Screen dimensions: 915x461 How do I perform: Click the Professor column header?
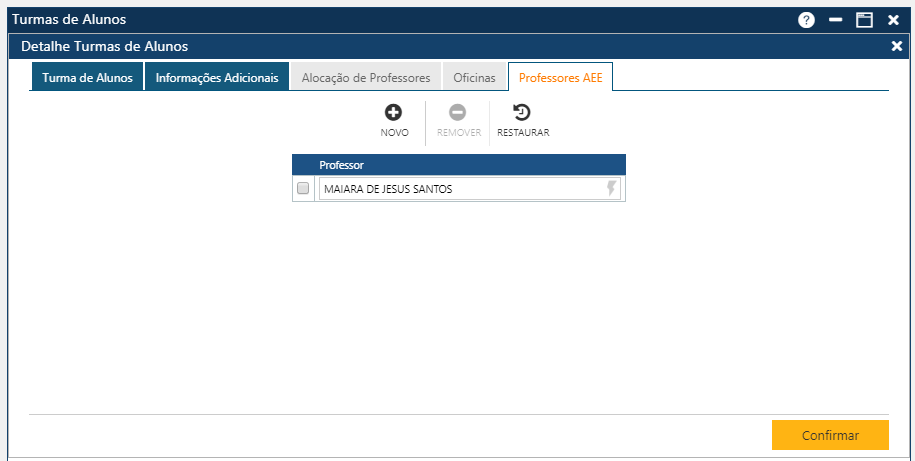(459, 165)
